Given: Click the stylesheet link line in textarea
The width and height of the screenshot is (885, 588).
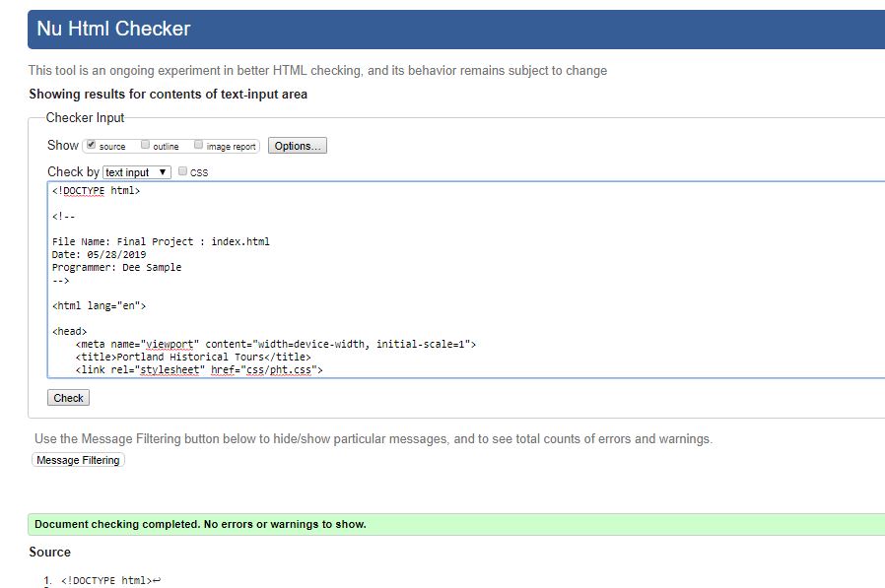Looking at the screenshot, I should point(199,370).
